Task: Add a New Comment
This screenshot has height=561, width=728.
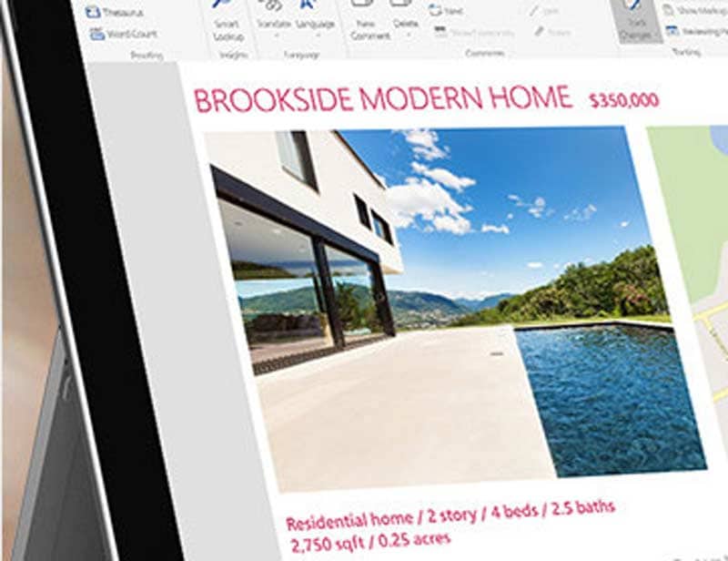Action: click(x=369, y=21)
